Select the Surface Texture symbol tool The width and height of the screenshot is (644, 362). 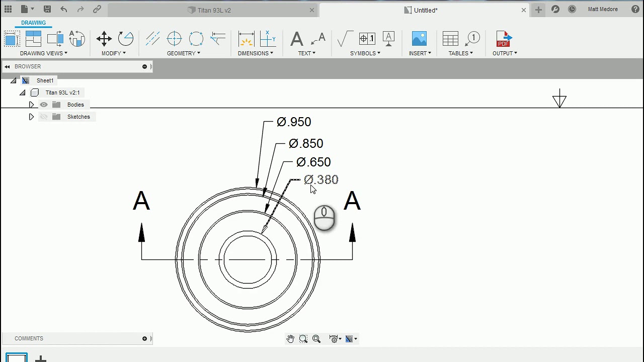[345, 39]
